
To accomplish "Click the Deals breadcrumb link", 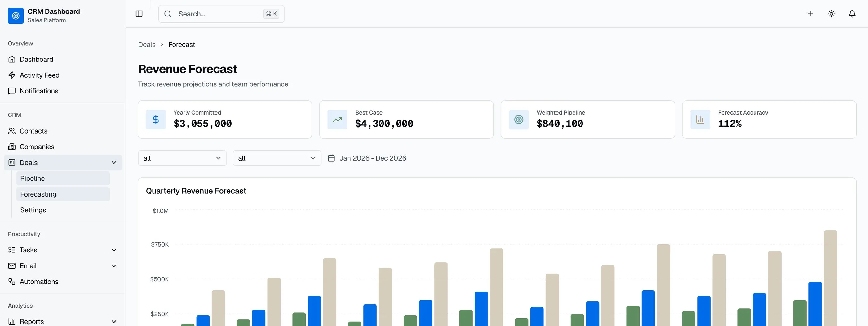I will 147,44.
